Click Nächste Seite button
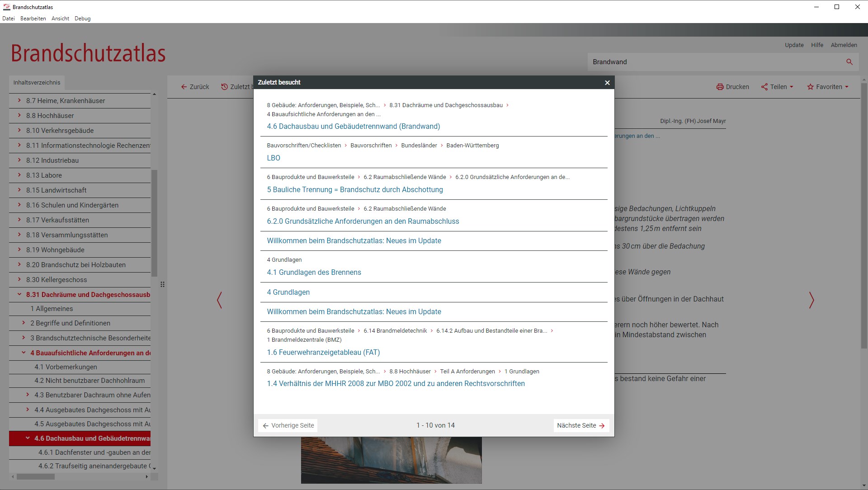This screenshot has width=868, height=490. (581, 425)
